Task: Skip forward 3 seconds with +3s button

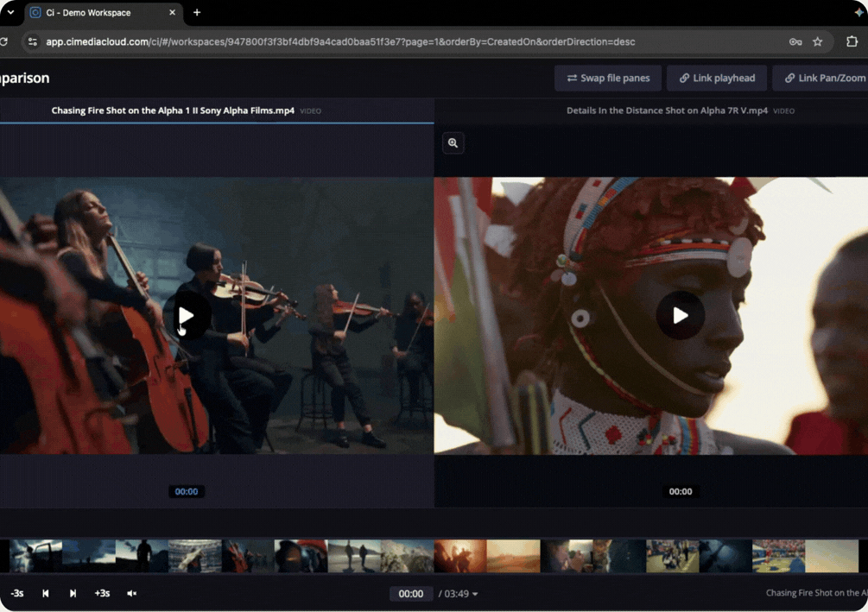Action: pyautogui.click(x=102, y=593)
